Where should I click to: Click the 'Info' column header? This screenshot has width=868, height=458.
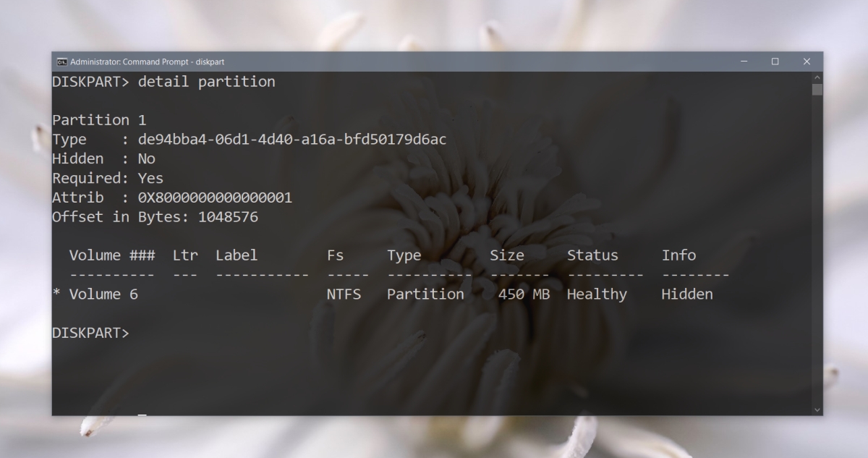(x=679, y=255)
